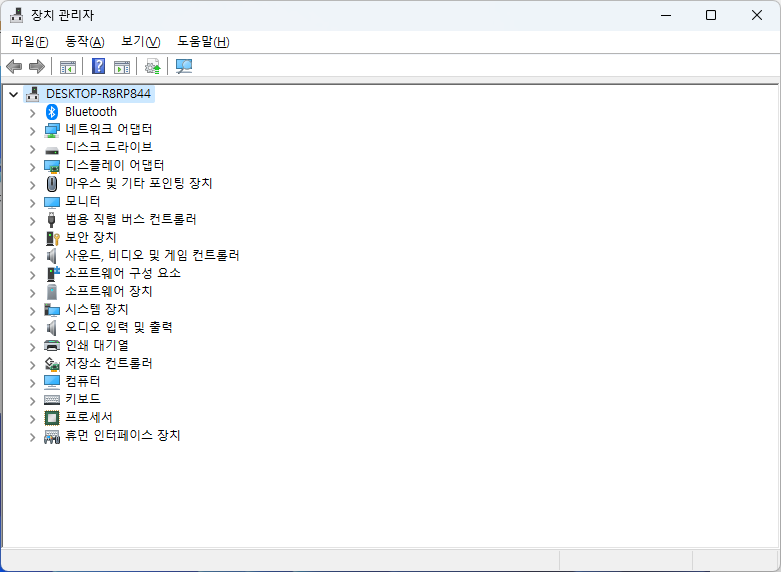Select the 컴퓨터 label
This screenshot has height=572, width=781.
(83, 381)
